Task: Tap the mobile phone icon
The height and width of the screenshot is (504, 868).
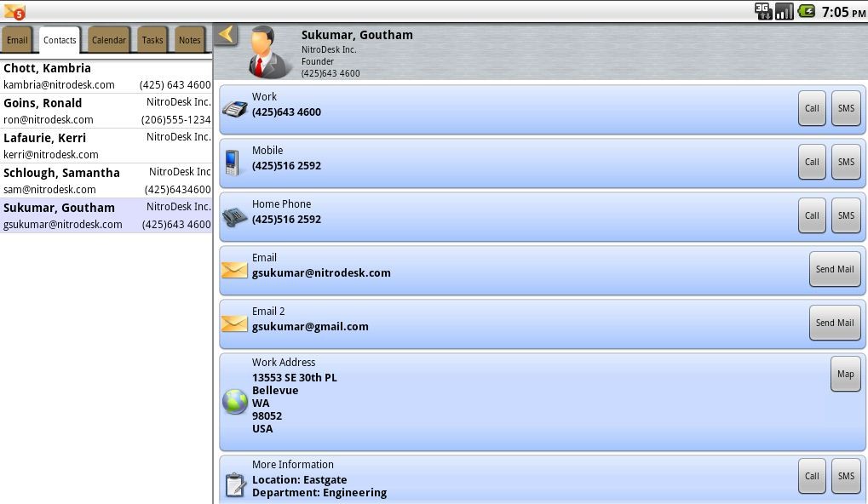Action: [x=233, y=163]
